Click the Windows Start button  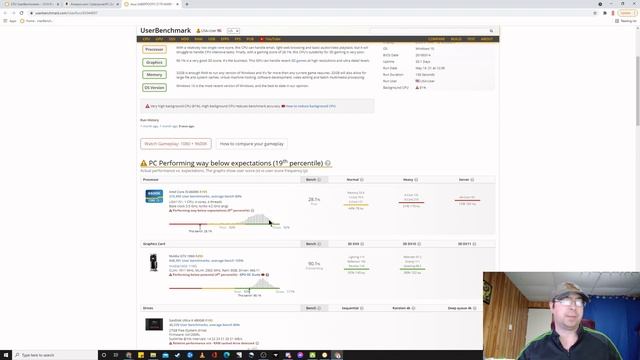tap(6, 355)
